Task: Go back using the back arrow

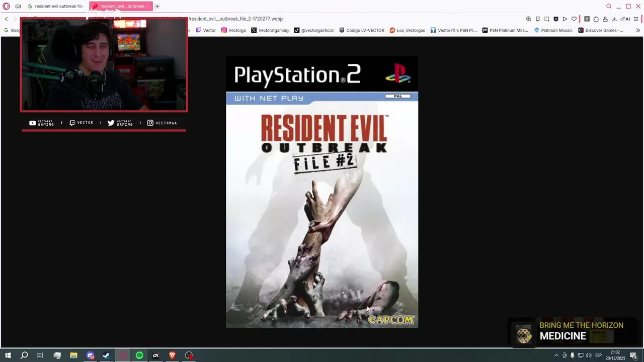Action: click(6, 19)
